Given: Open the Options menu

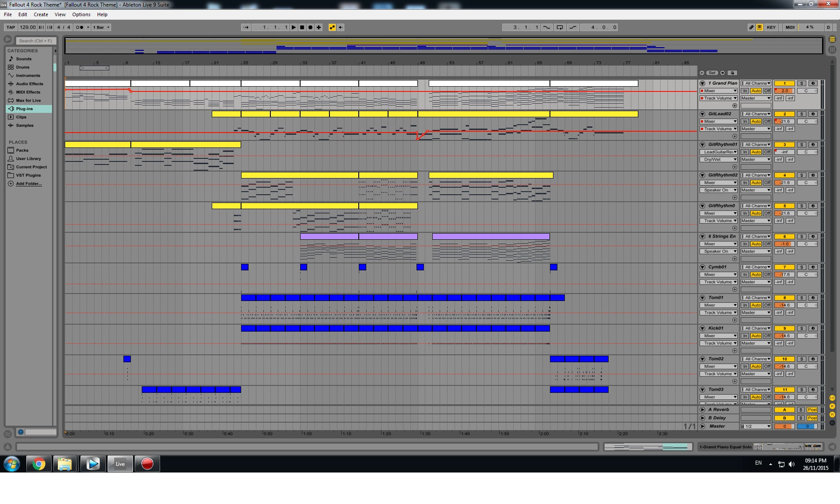Looking at the screenshot, I should tap(81, 14).
